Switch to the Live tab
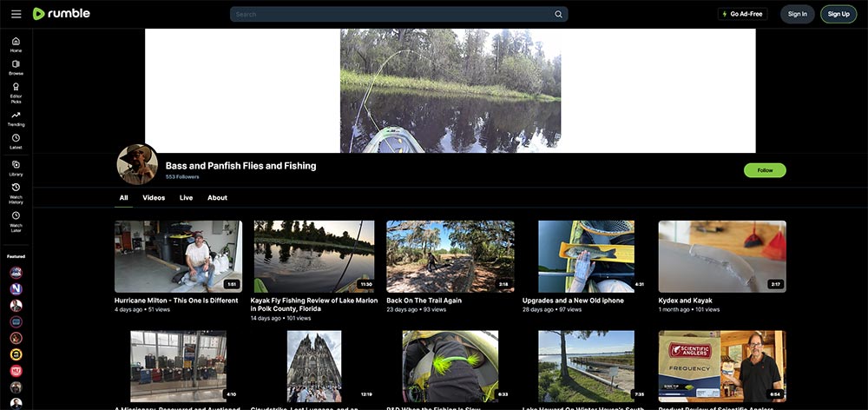868x410 pixels. click(x=186, y=198)
